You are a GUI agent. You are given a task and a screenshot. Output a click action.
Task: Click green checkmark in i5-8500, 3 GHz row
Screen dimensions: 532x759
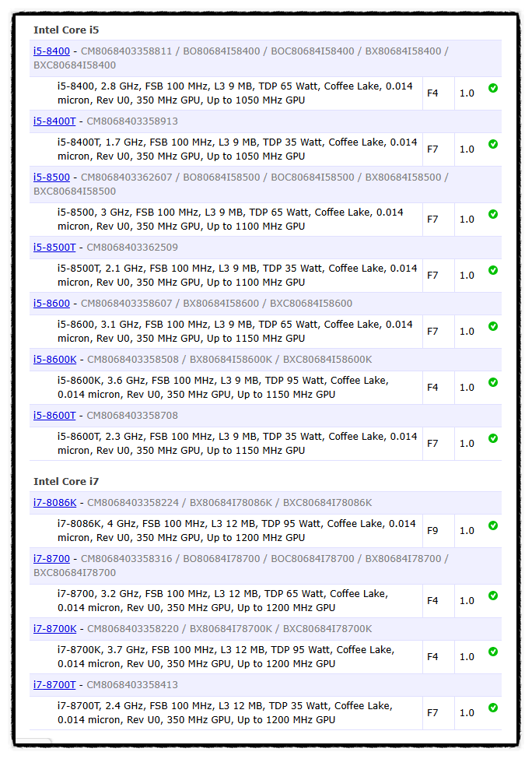pyautogui.click(x=493, y=214)
